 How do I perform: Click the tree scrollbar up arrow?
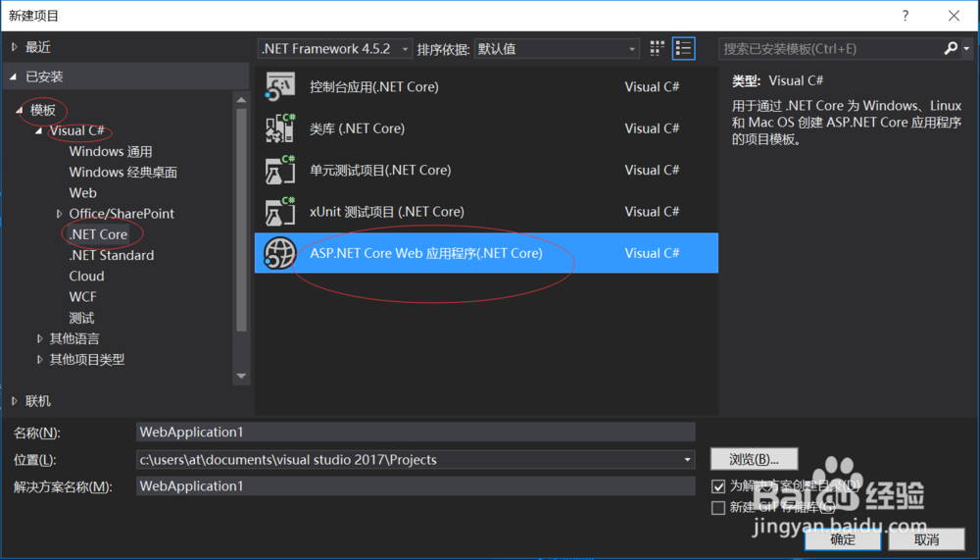[241, 99]
